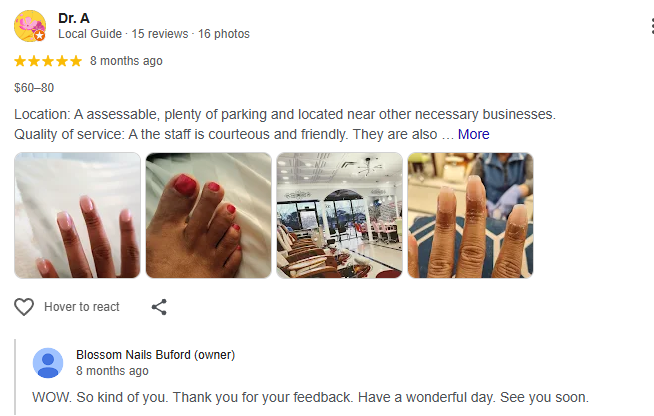Click the heart react icon
654x416 pixels.
pos(24,307)
